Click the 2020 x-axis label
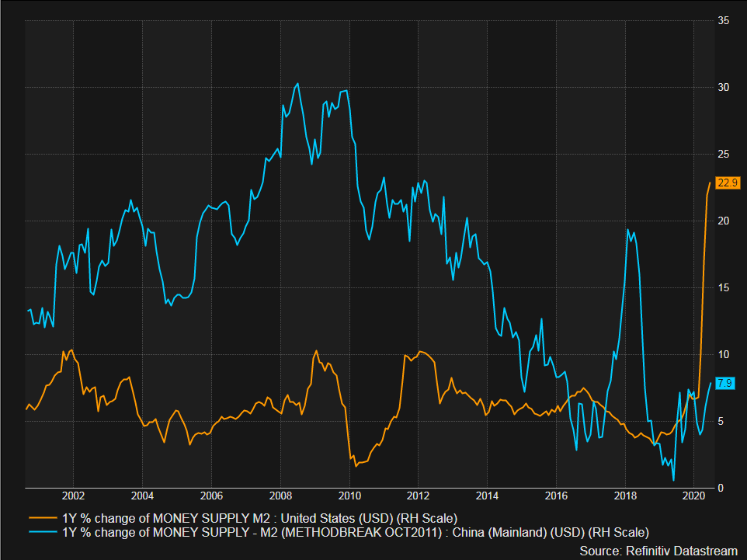This screenshot has height=560, width=747. [x=694, y=496]
